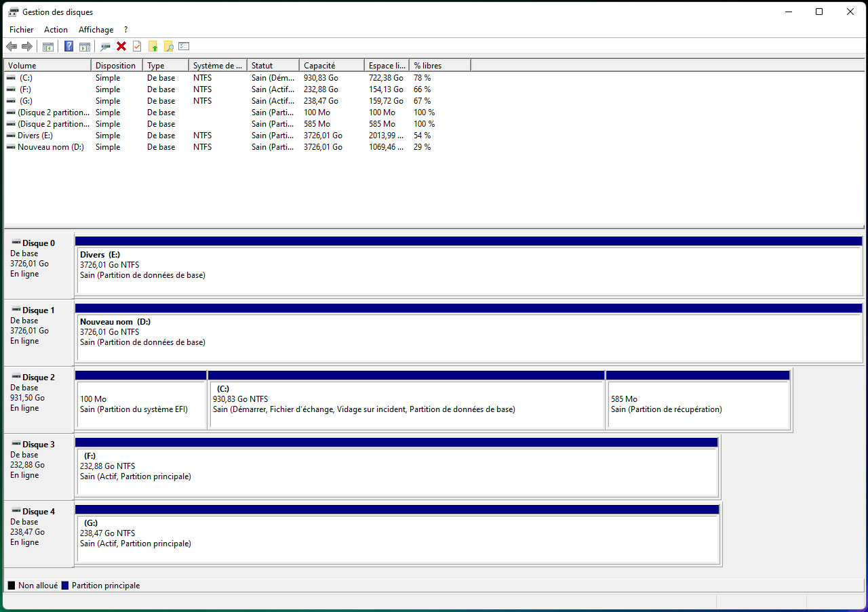Select the Disque 2 label panel
Screen dimensions: 868x612
(39, 400)
